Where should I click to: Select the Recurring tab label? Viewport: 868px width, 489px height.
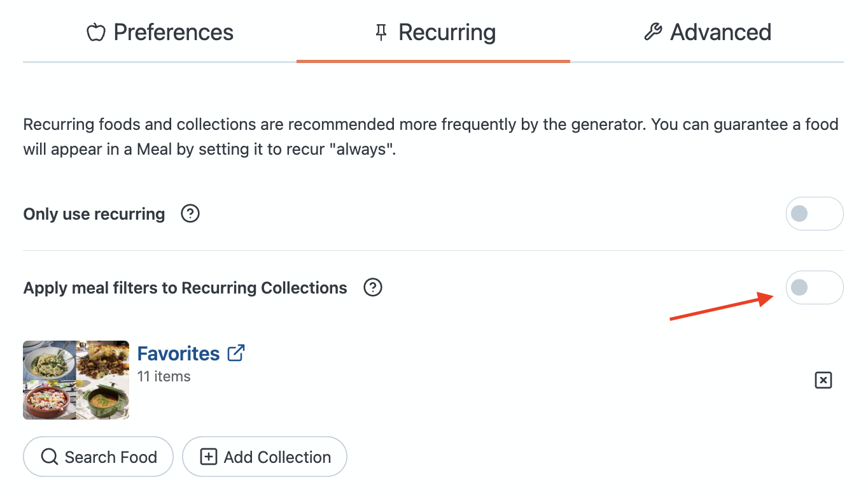[447, 32]
